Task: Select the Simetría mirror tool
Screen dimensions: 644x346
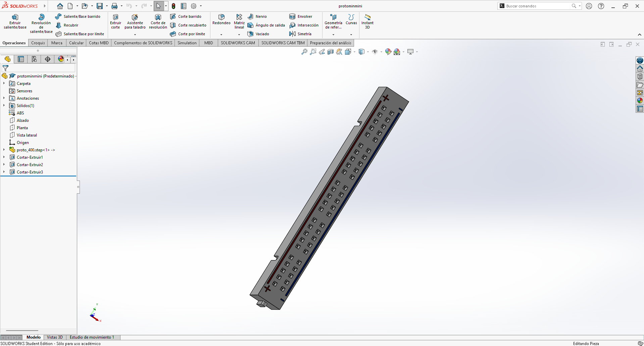Action: (x=300, y=34)
